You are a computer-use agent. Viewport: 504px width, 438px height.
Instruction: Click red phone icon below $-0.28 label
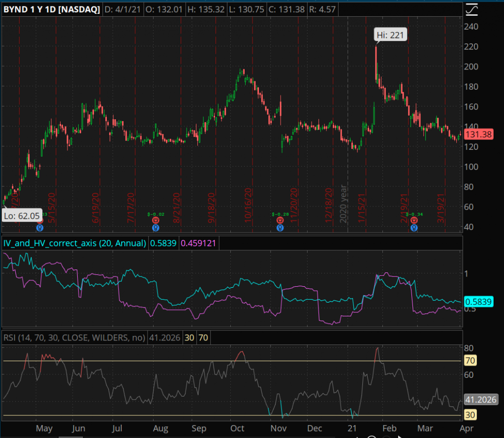tap(280, 220)
